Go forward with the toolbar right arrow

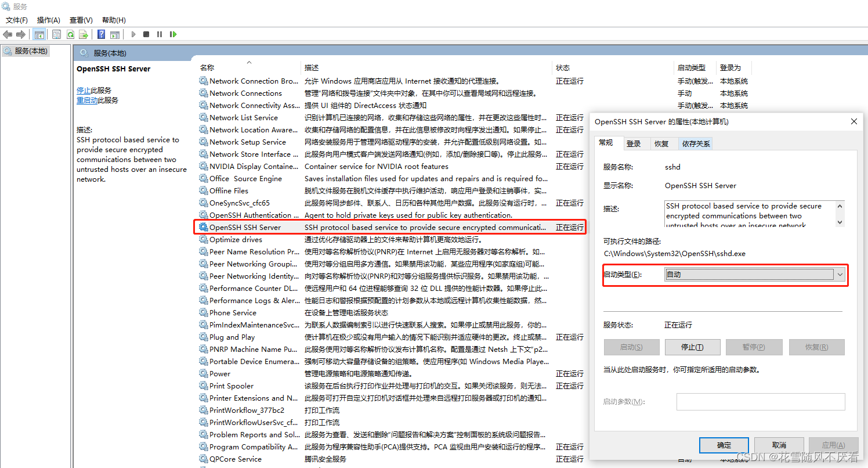21,34
